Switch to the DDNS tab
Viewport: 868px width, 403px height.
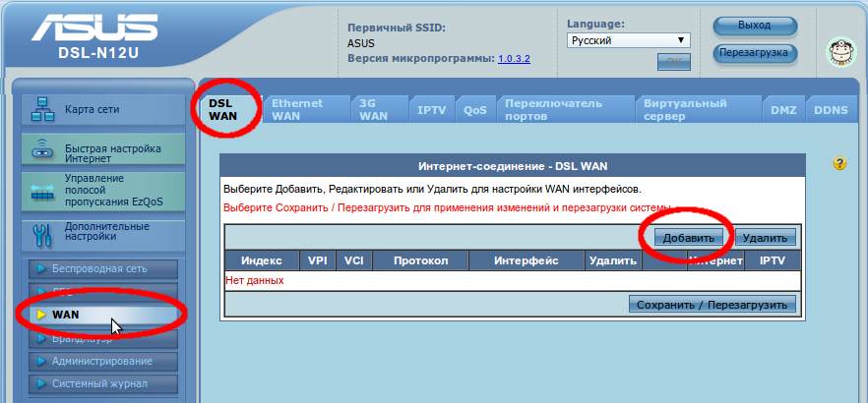coord(831,110)
